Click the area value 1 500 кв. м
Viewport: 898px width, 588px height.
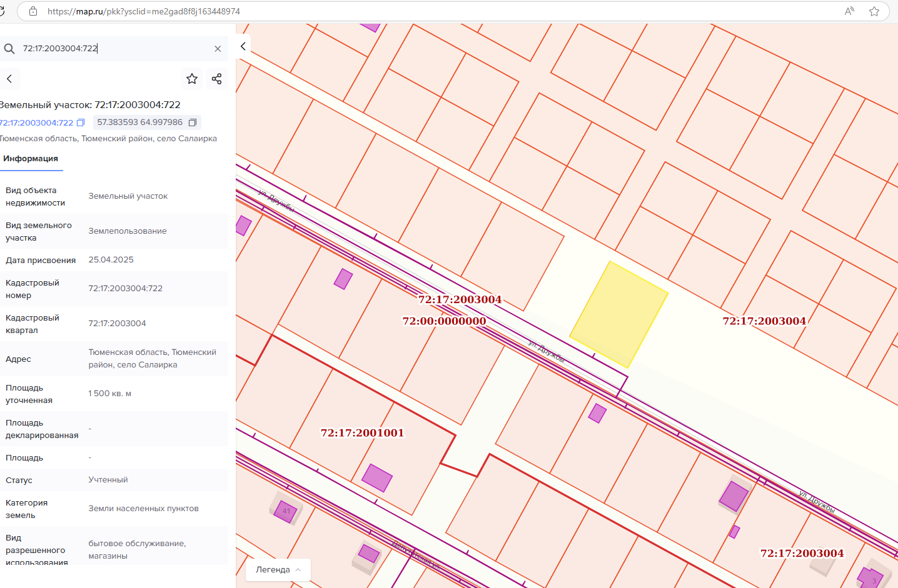coord(110,394)
